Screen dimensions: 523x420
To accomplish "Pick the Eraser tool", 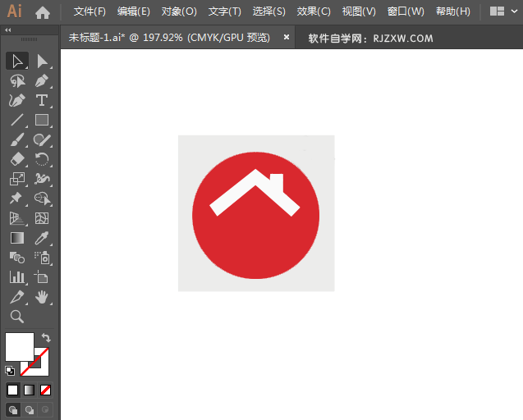I will pyautogui.click(x=17, y=159).
